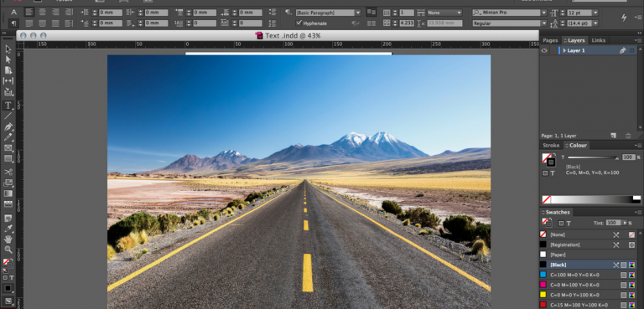Click the 12 pt font size field
The height and width of the screenshot is (309, 644).
(x=579, y=13)
